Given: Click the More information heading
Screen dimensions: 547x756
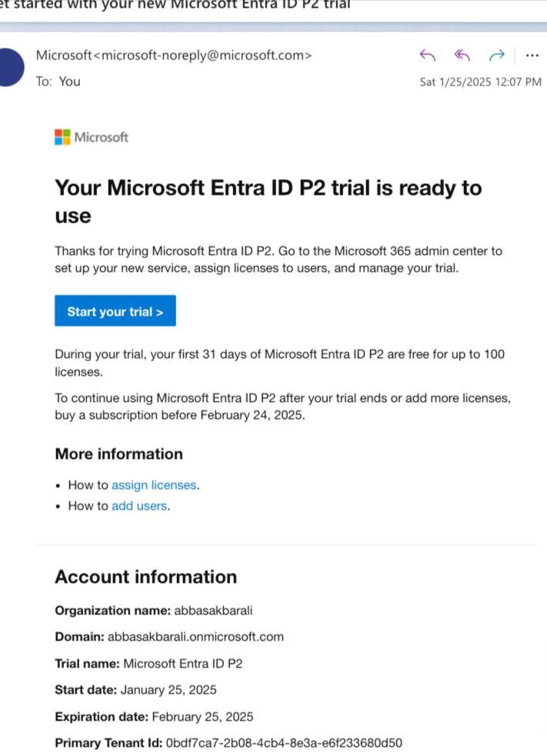Looking at the screenshot, I should coord(119,454).
